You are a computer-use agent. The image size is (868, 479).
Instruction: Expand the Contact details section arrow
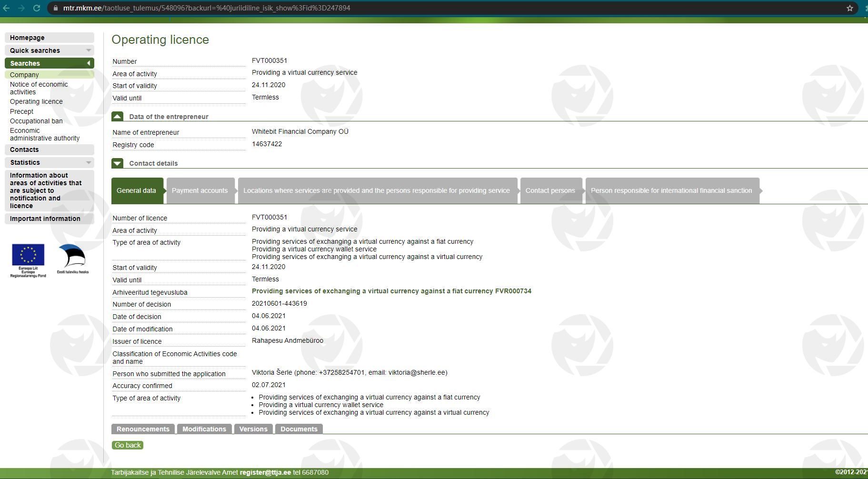coord(117,163)
